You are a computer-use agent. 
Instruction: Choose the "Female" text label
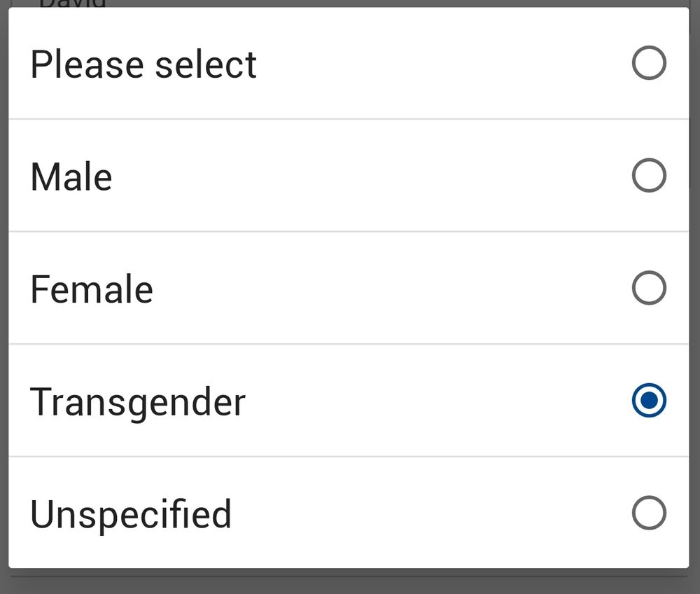92,289
